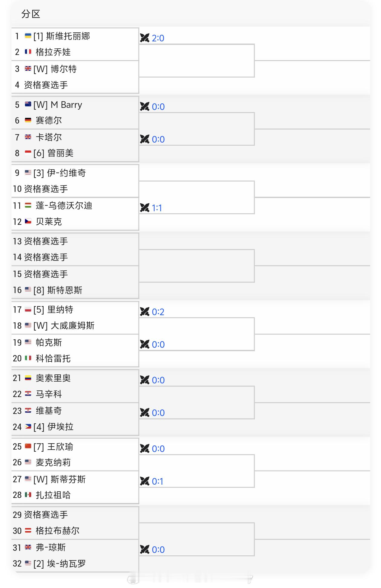Click the crossed rackets icon next to the 2:0 score
This screenshot has height=588, width=381.
(x=145, y=38)
